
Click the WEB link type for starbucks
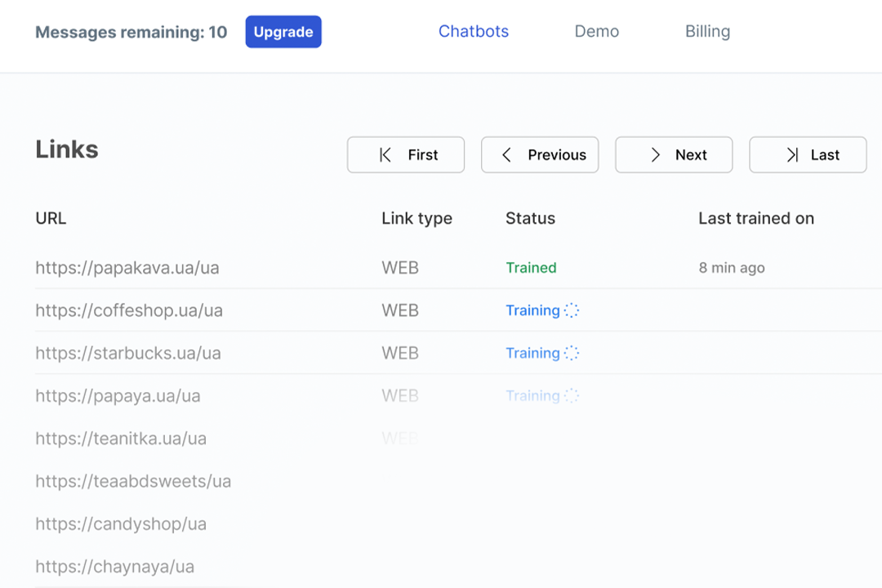[x=400, y=354]
